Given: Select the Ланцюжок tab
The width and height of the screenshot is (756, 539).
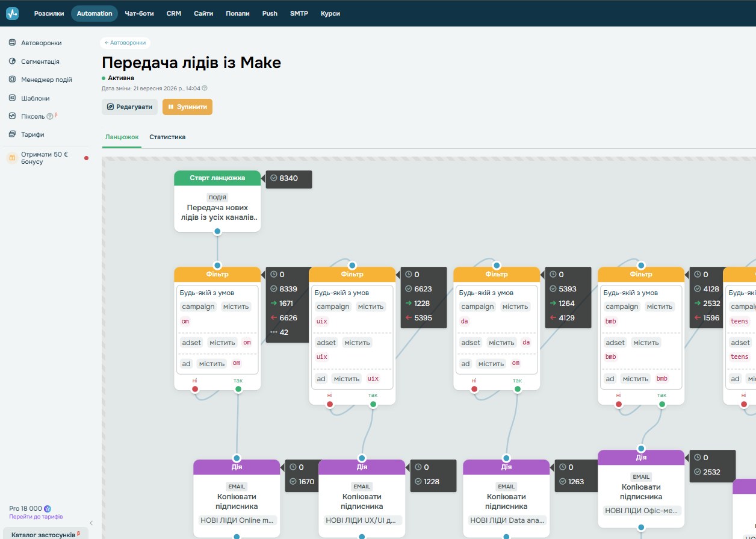Looking at the screenshot, I should click(122, 137).
